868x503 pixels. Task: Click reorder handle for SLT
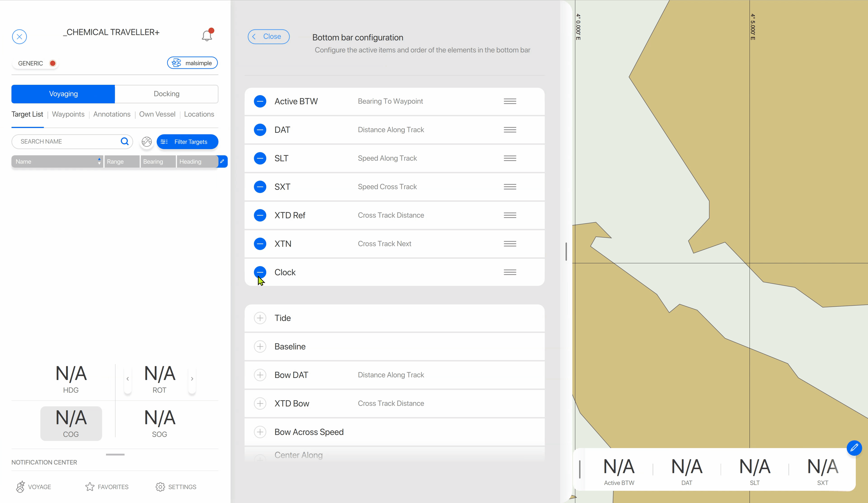click(510, 159)
